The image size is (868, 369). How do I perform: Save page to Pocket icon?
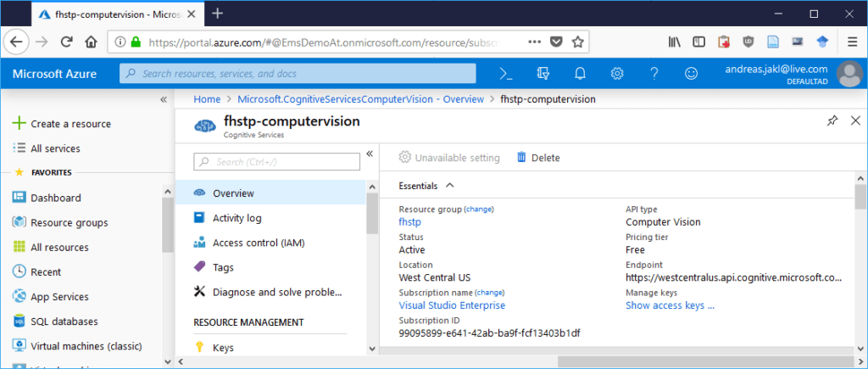[556, 42]
